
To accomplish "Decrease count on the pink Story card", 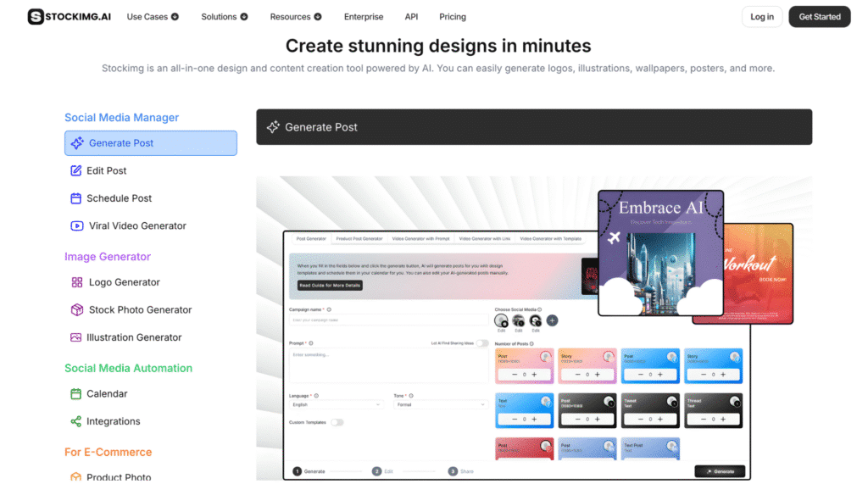I will pos(577,375).
